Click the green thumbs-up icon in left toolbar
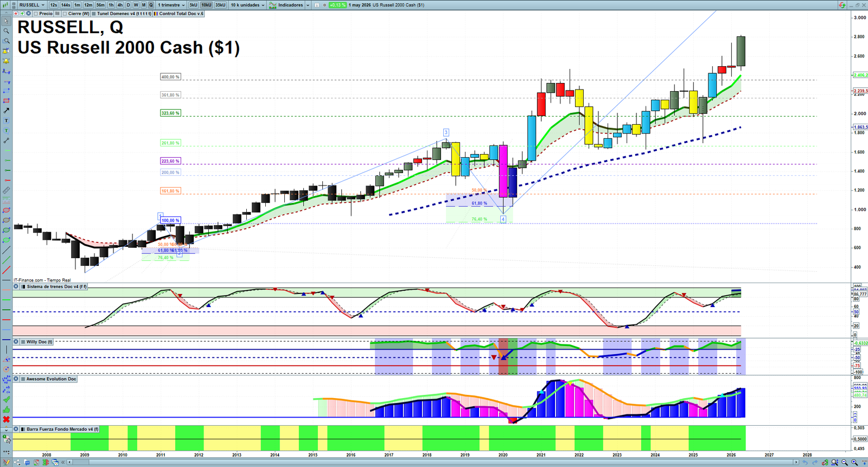The image size is (868, 467). tap(6, 410)
